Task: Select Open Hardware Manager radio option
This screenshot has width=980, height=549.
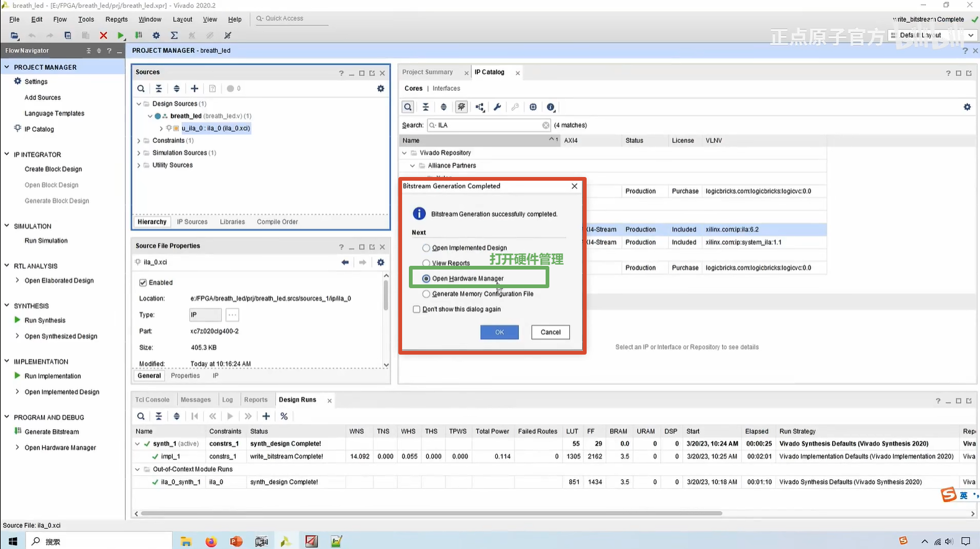Action: 426,279
